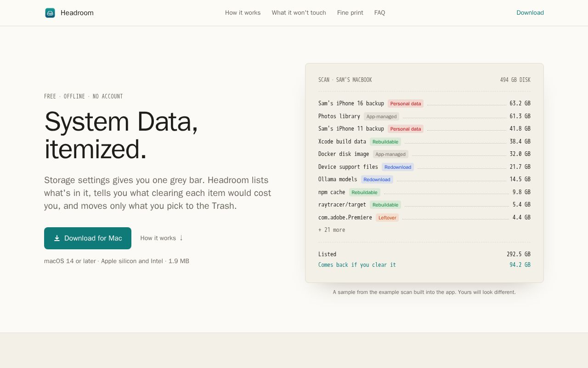Select the Docker disk image row label
588x368 pixels.
click(x=344, y=154)
